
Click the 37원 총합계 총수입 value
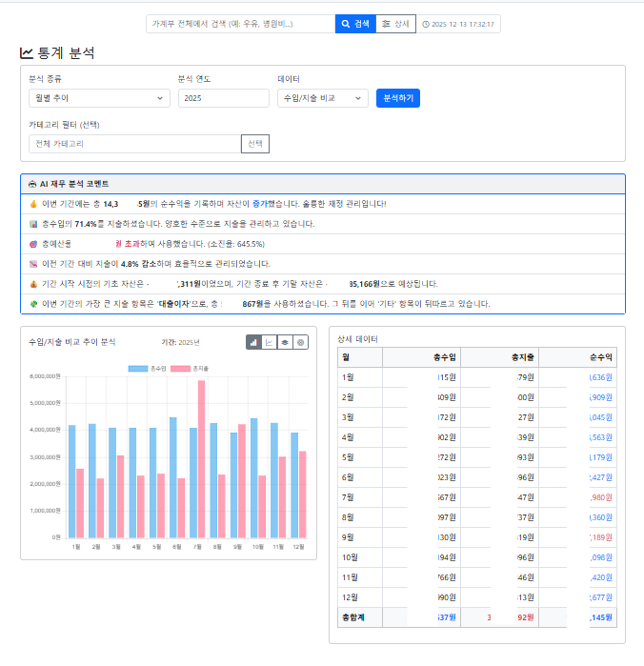(x=447, y=617)
